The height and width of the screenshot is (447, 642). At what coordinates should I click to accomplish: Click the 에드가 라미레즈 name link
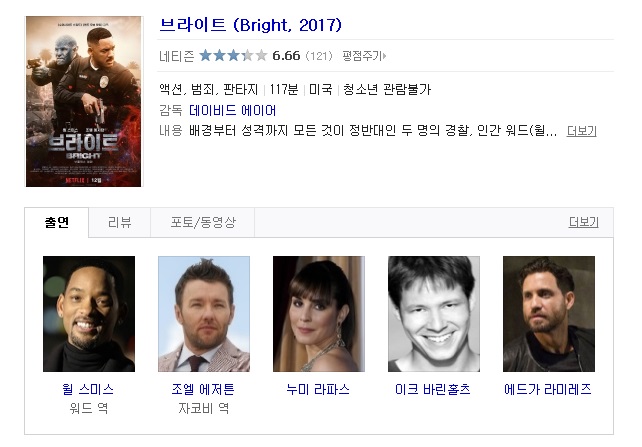click(x=548, y=389)
